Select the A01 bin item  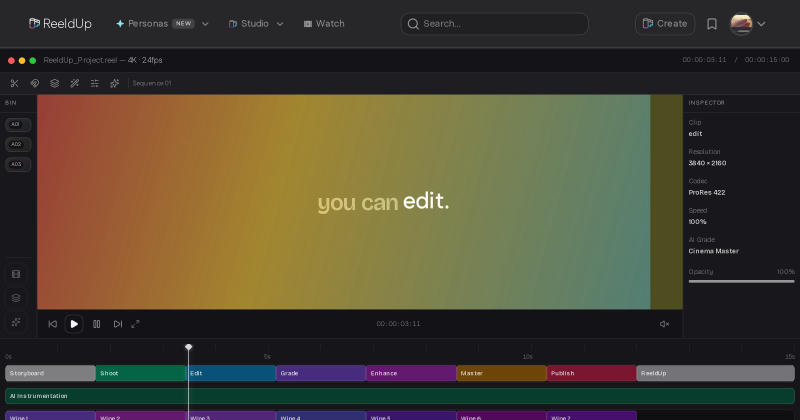(x=18, y=125)
